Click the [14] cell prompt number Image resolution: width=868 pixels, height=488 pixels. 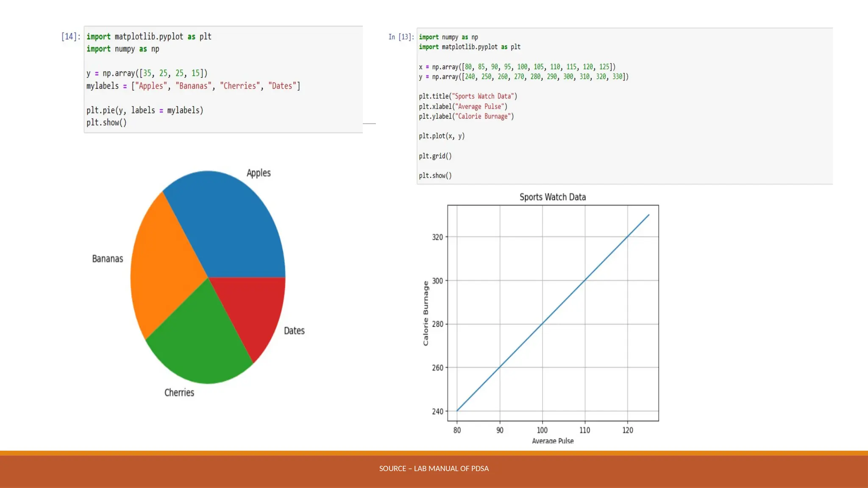point(70,36)
